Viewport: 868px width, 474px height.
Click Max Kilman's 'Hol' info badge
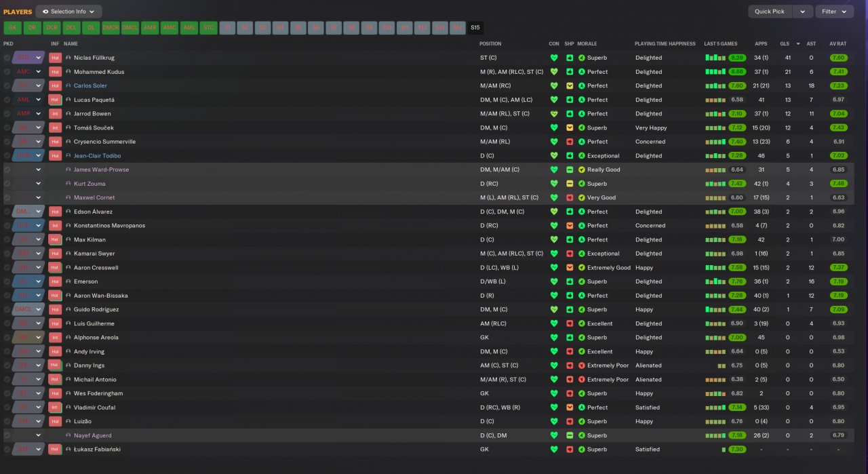(x=56, y=239)
